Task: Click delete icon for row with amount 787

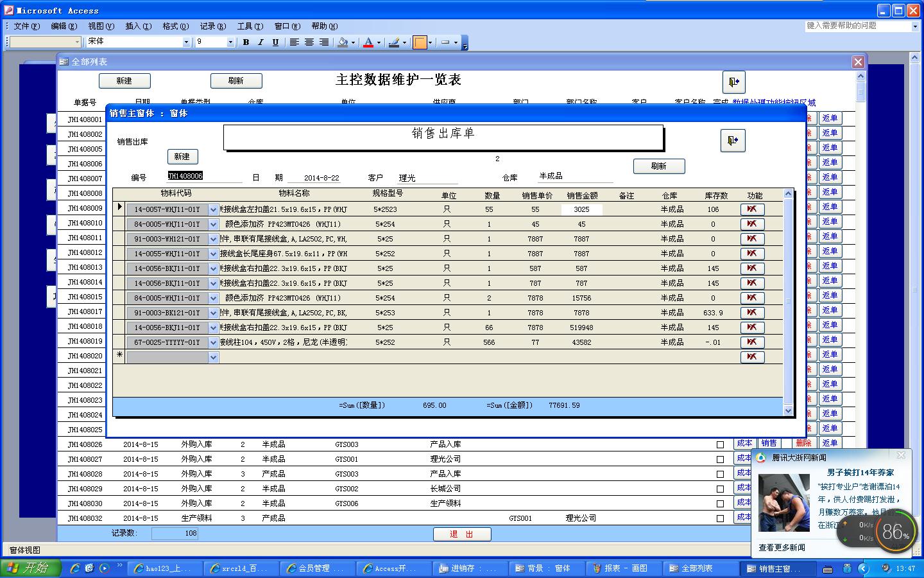Action: [752, 283]
